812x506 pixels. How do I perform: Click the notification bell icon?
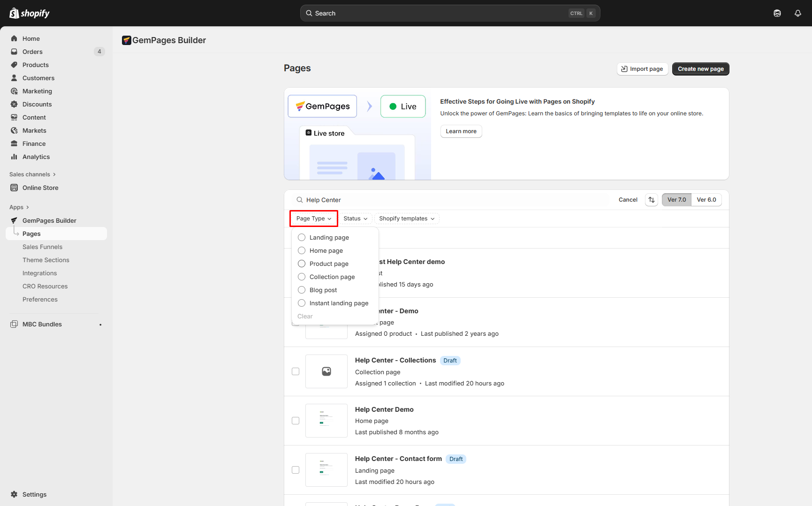797,13
